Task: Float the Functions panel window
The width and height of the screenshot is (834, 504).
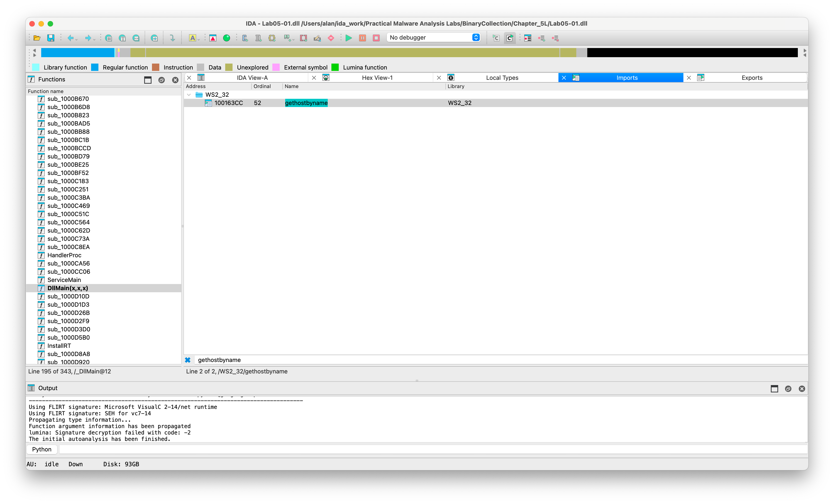Action: coord(161,80)
